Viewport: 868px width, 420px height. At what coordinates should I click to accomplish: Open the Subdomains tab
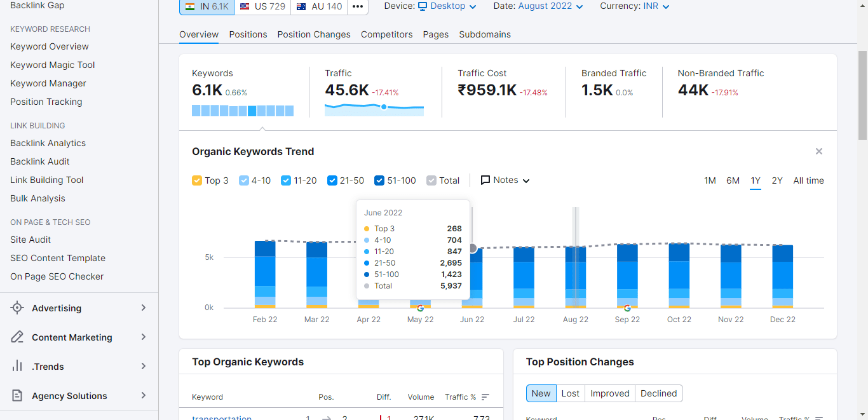485,34
